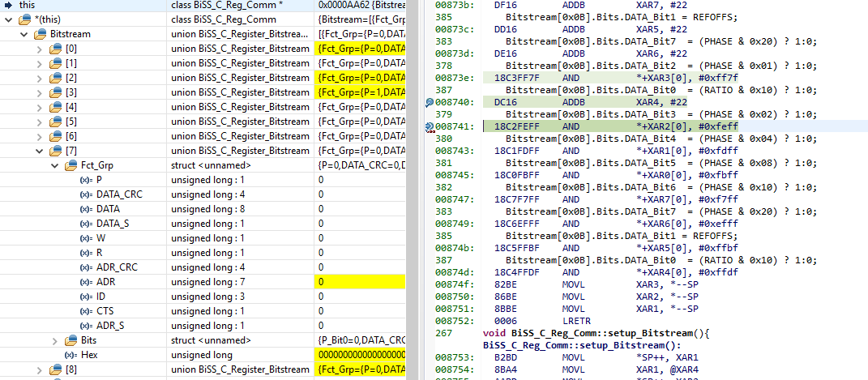Image resolution: width=868 pixels, height=380 pixels.
Task: Expand Bitstream element [0]
Action: pos(40,49)
